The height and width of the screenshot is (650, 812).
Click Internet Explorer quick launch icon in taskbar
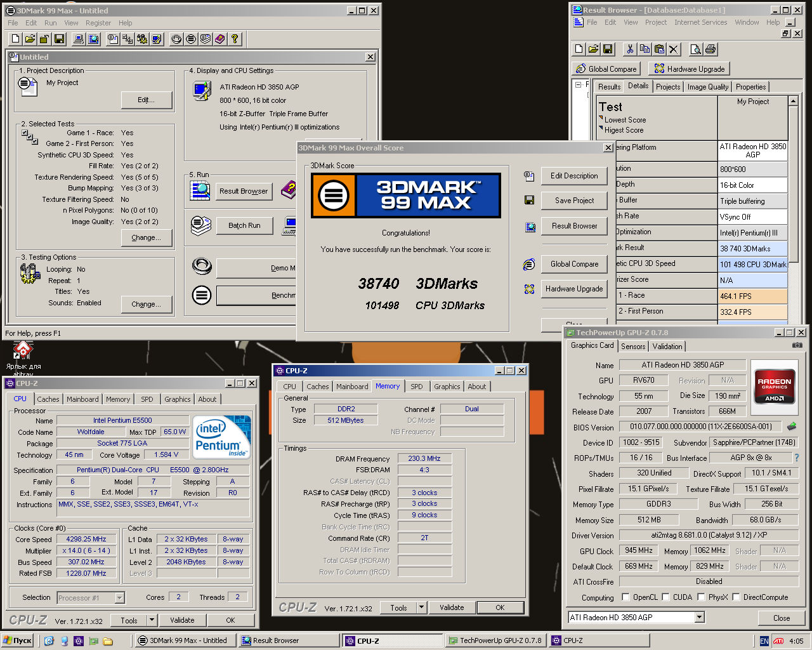tap(49, 640)
